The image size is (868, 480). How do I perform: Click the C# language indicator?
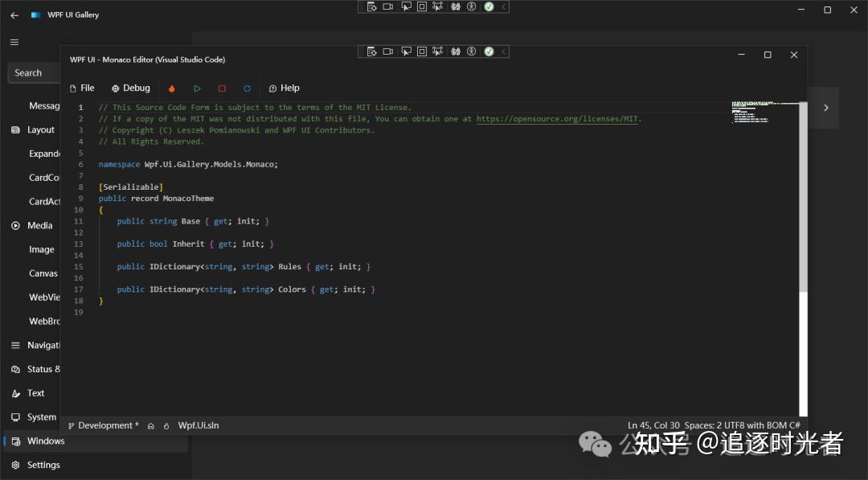(x=794, y=425)
